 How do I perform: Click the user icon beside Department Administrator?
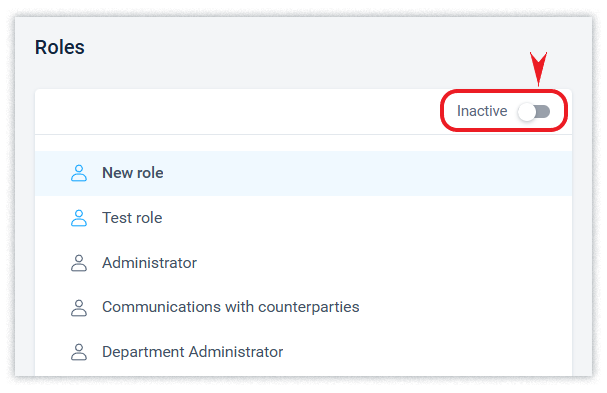click(79, 352)
